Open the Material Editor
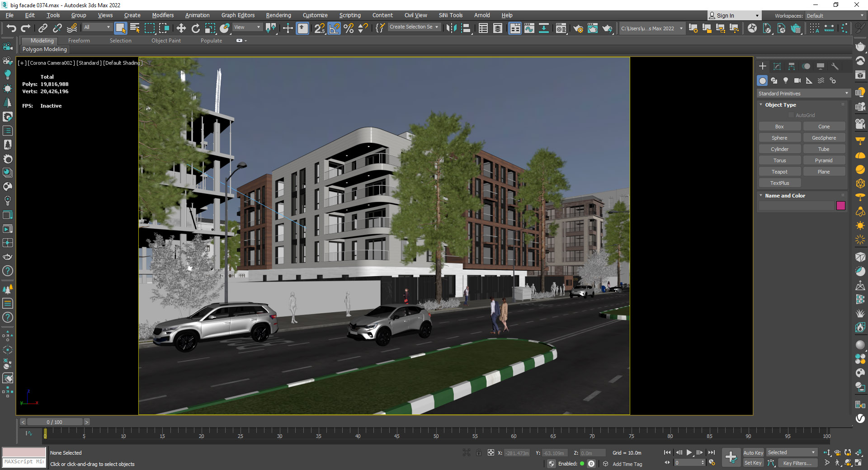Viewport: 868px width, 470px height. pos(561,28)
